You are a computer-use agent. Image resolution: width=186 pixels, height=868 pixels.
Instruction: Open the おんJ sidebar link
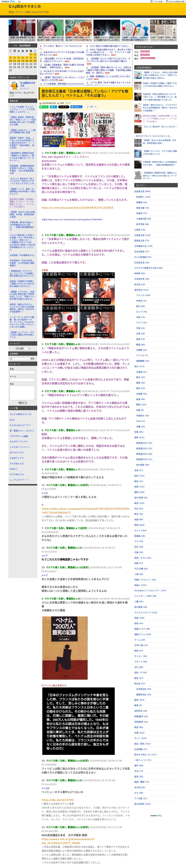point(12,420)
